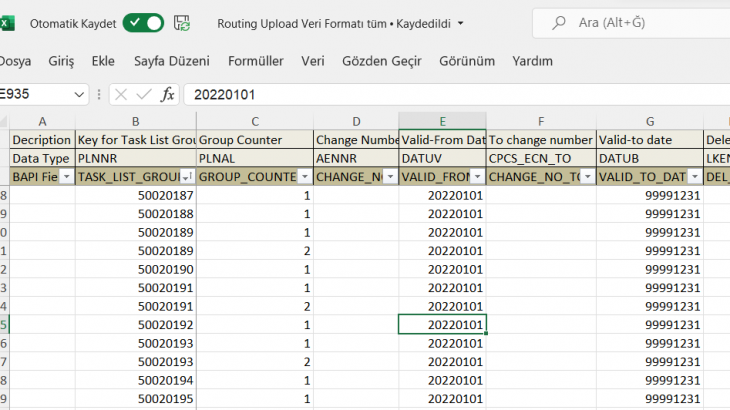Switch to the Görünüm tab

(467, 61)
